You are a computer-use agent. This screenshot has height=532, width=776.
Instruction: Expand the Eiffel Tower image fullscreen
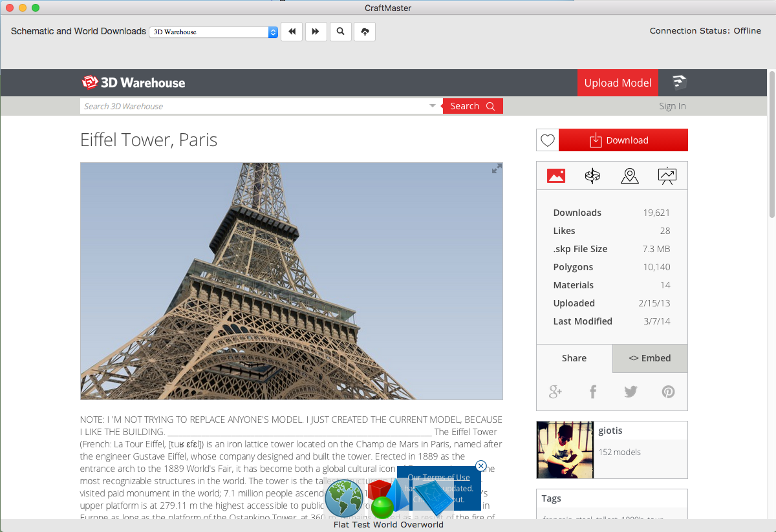click(x=497, y=169)
